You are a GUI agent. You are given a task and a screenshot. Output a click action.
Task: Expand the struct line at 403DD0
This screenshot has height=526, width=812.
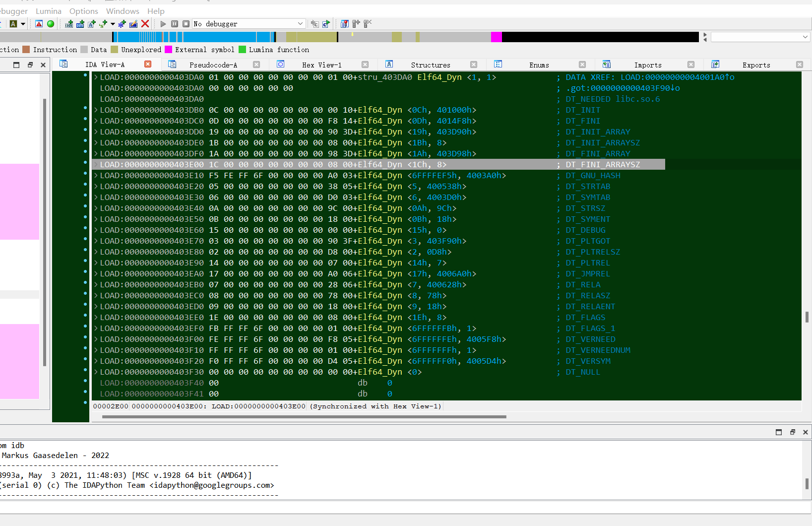[x=96, y=131]
